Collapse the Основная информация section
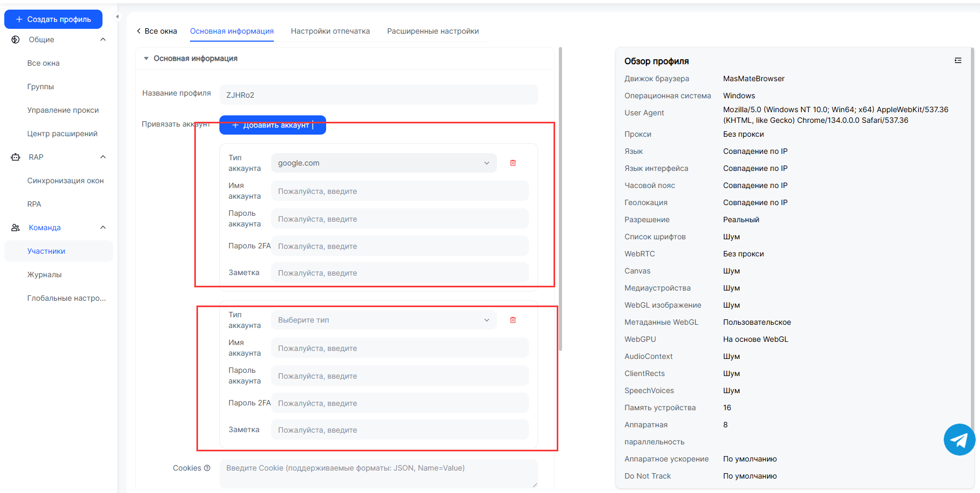 pos(146,58)
